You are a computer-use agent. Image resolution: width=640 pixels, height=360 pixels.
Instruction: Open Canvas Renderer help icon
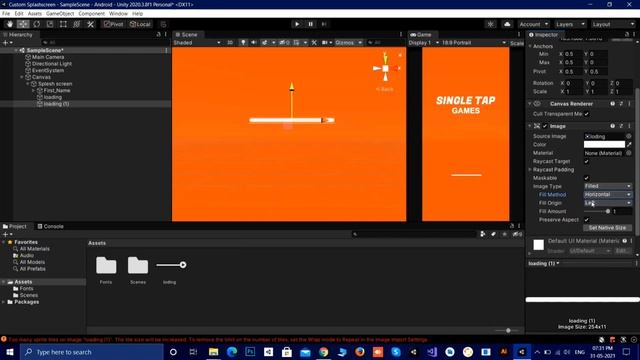click(x=612, y=104)
